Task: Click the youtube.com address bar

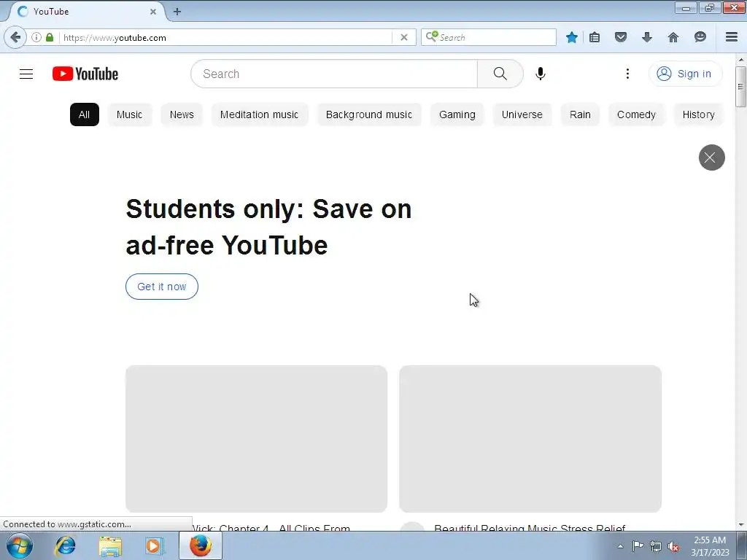Action: point(226,38)
